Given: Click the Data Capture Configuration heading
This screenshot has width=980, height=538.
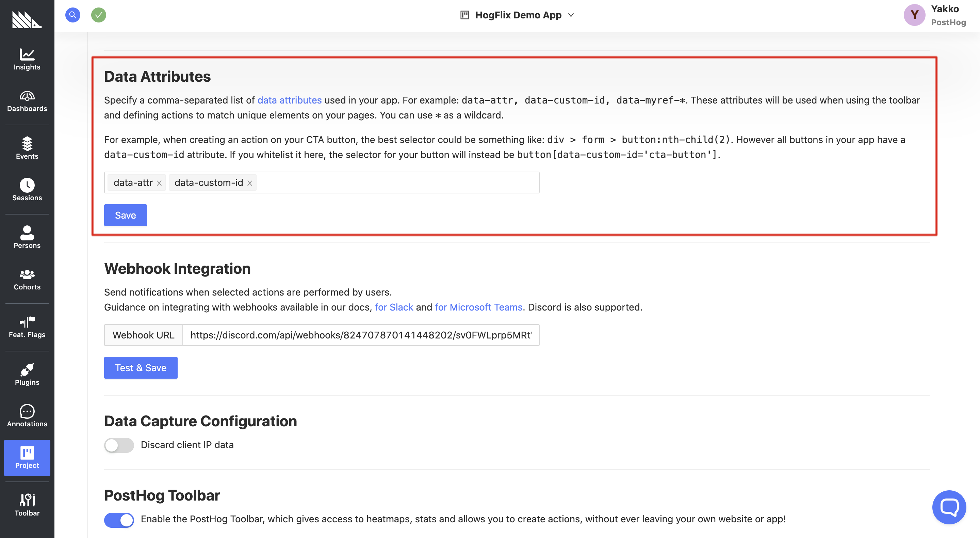Looking at the screenshot, I should [x=200, y=422].
